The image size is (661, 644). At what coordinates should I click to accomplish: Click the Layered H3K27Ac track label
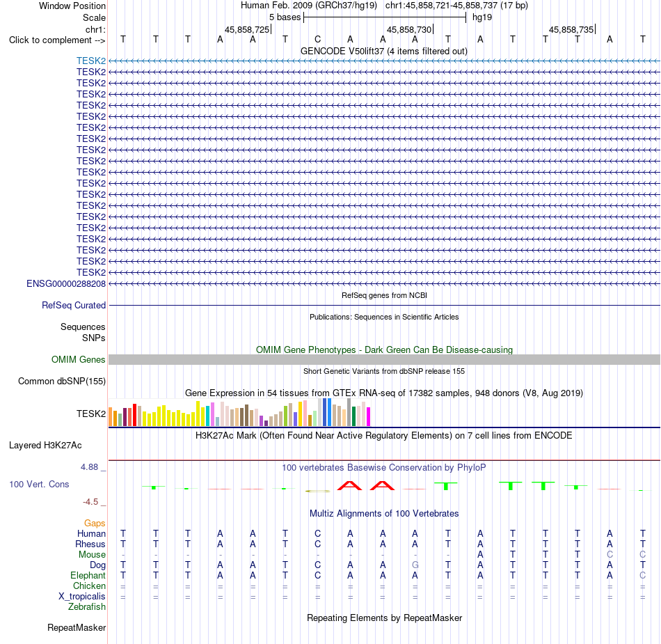45,446
